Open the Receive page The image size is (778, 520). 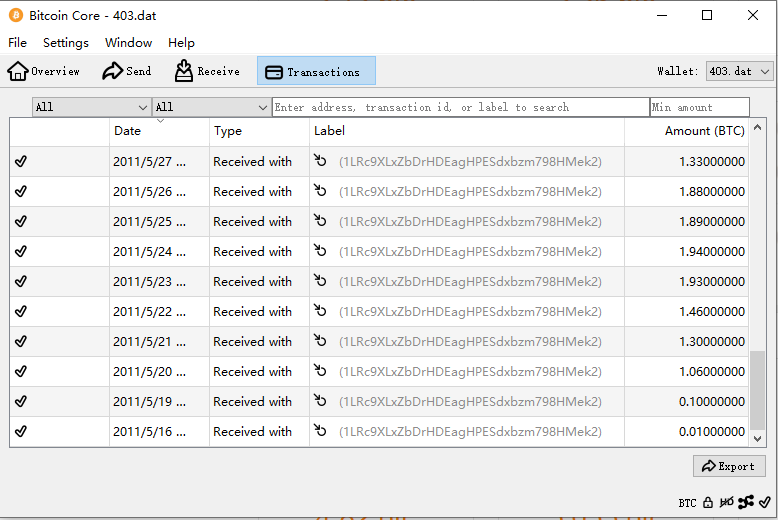(x=208, y=71)
